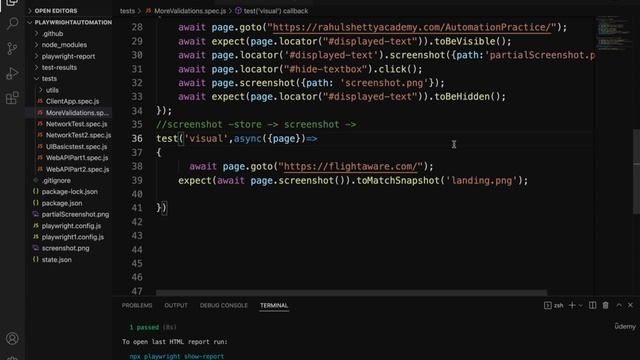640x360 pixels.
Task: Expand the test-results folder
Action: coord(59,67)
